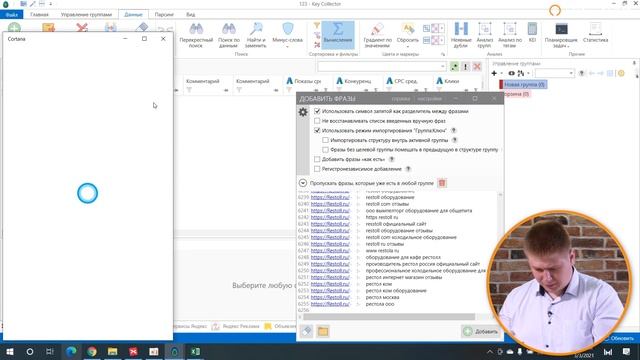Uncheck Использовать режим импортирования Группа:Ключ
Image resolution: width=640 pixels, height=360 pixels.
point(317,131)
